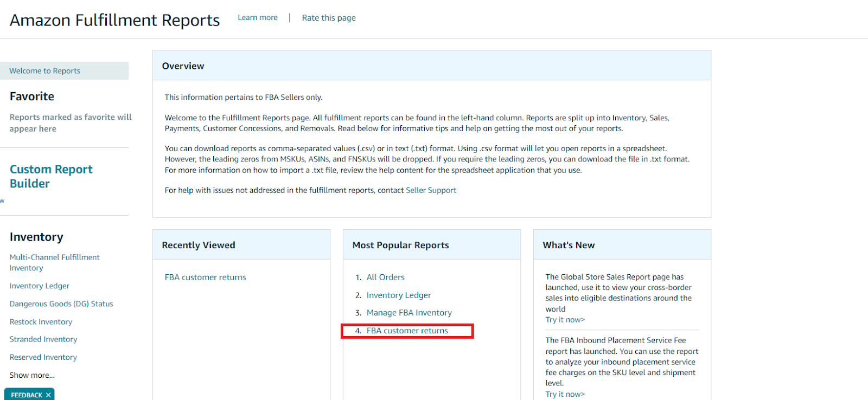Click Try it now for Global Store Sales Report
The image size is (868, 400).
565,320
